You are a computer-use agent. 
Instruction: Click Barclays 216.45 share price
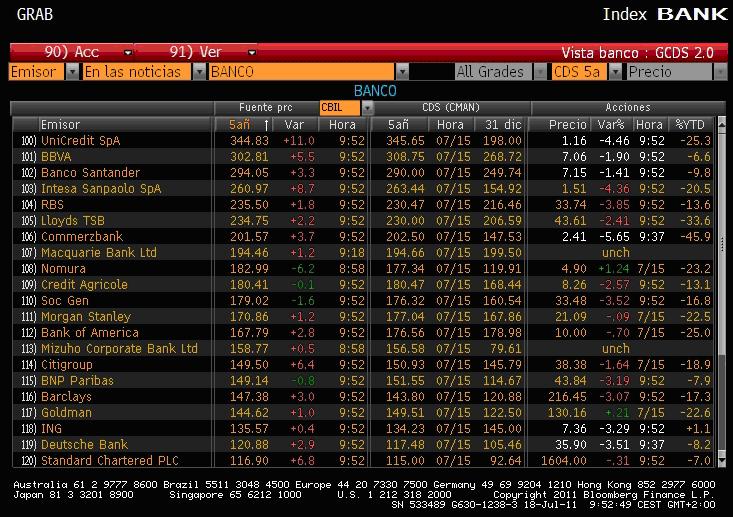(x=567, y=396)
